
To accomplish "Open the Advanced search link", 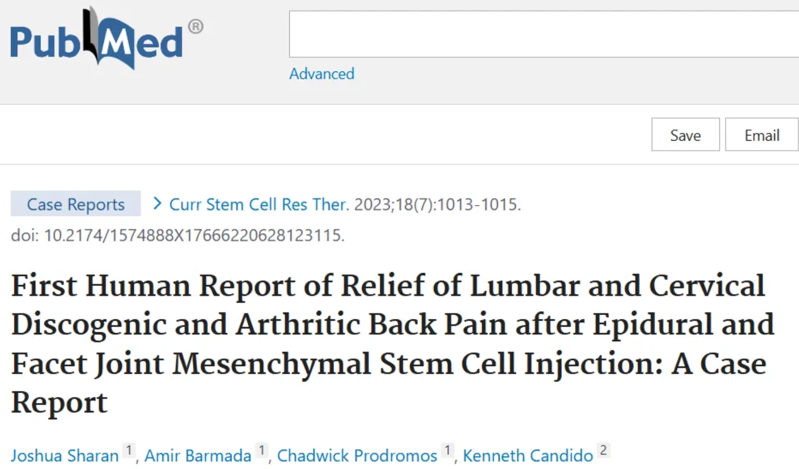I will coord(321,74).
